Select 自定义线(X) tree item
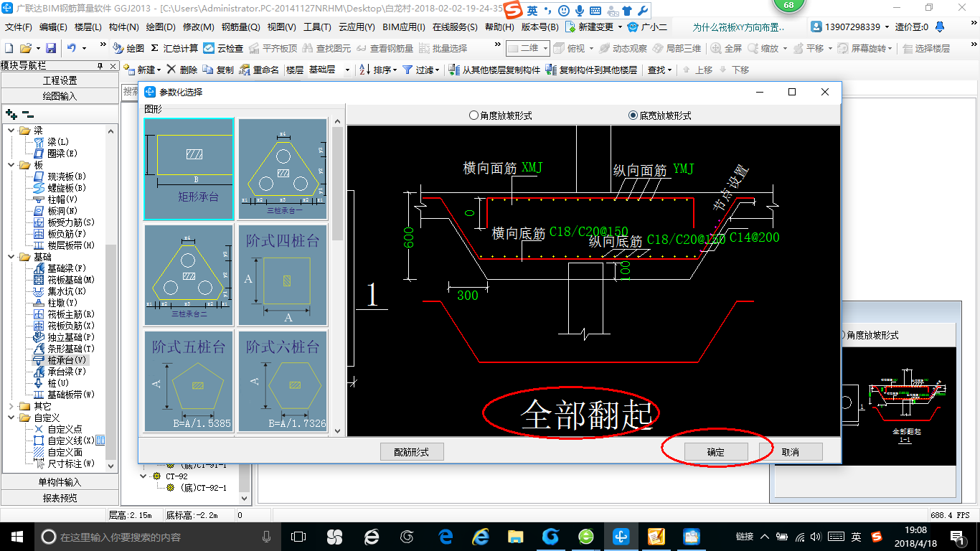 (x=65, y=441)
